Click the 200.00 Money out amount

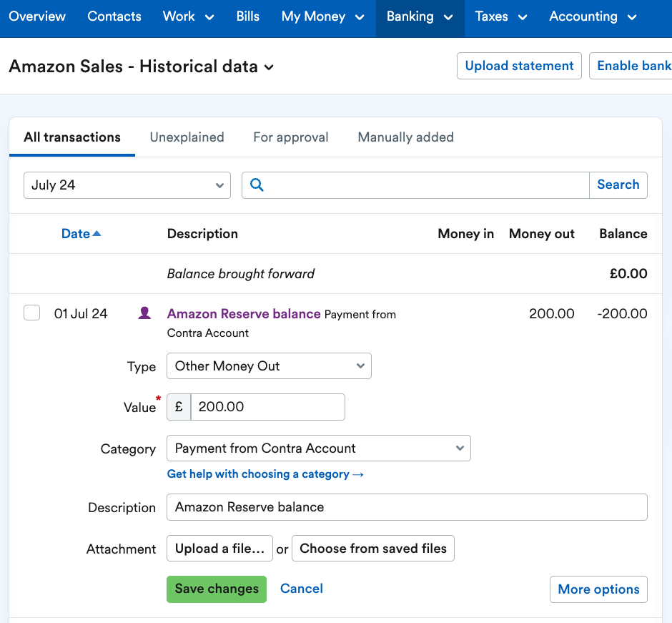(552, 313)
